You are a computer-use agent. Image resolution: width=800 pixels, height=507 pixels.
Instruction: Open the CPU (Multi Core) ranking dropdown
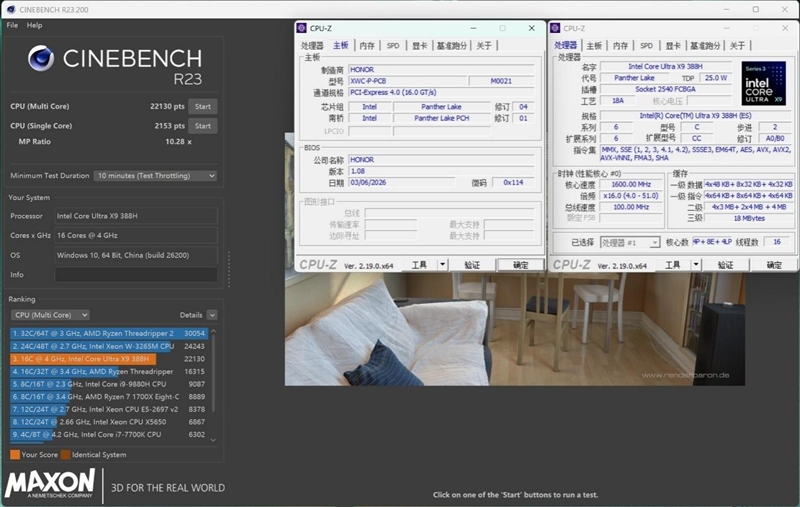coord(50,315)
